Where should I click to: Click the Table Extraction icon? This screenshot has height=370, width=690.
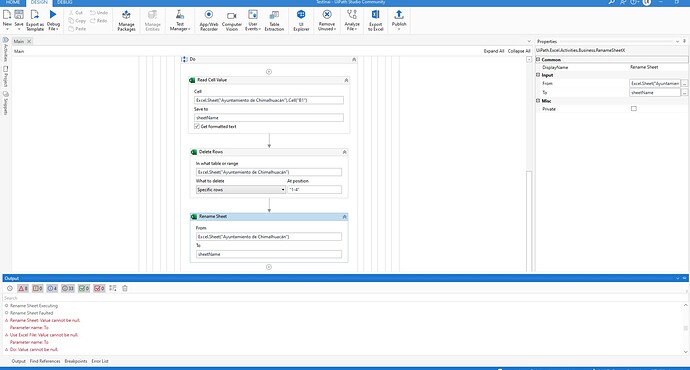(274, 21)
